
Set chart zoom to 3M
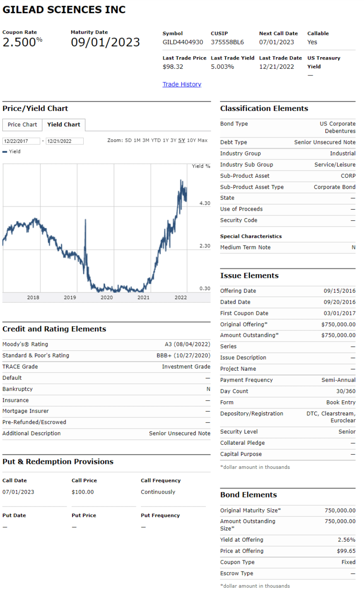click(x=146, y=140)
